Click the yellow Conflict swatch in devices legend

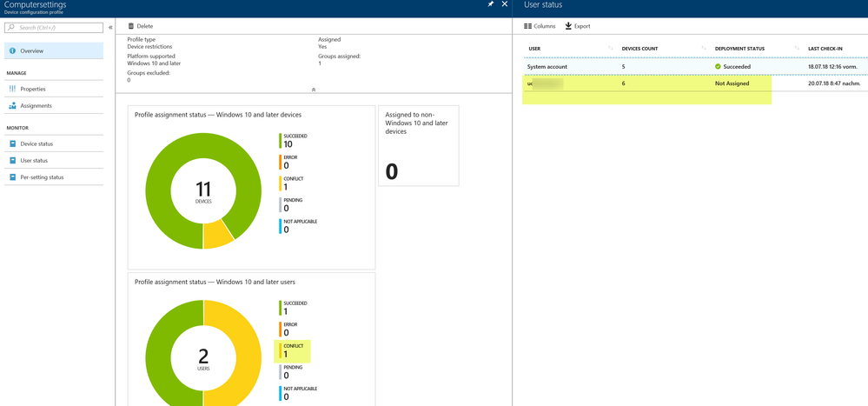(280, 183)
